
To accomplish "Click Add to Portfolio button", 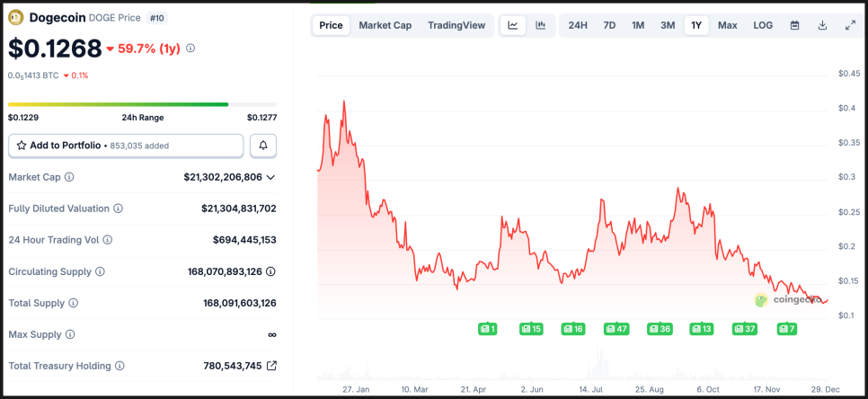I will pos(126,145).
